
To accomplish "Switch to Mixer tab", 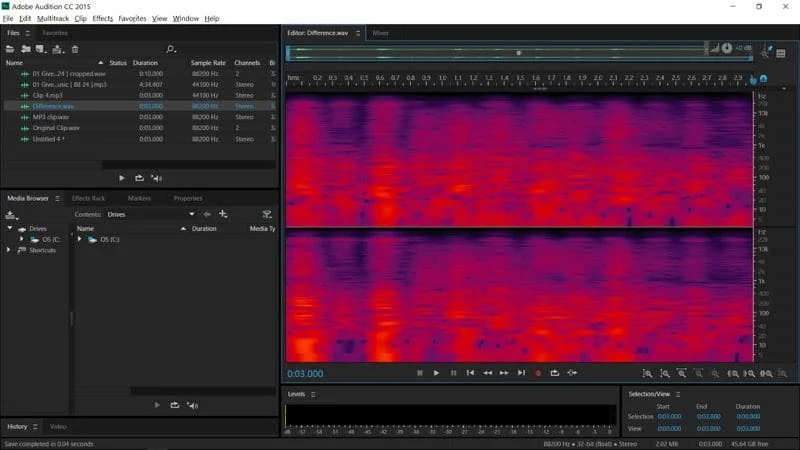I will click(380, 33).
